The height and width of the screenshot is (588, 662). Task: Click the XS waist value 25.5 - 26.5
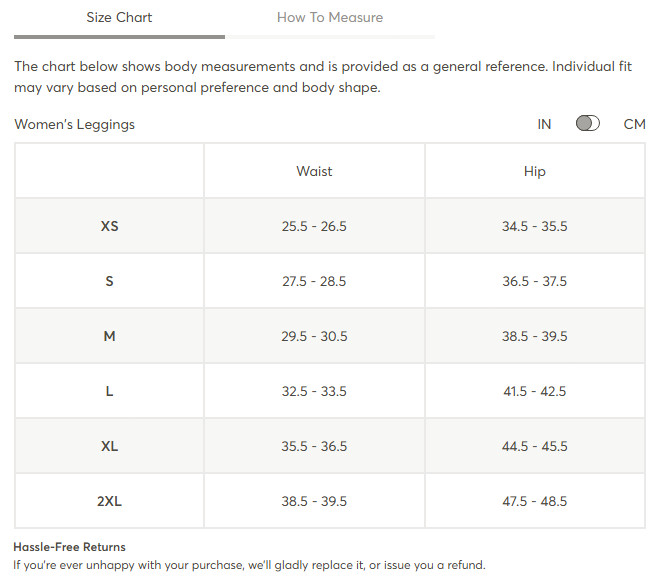[314, 226]
